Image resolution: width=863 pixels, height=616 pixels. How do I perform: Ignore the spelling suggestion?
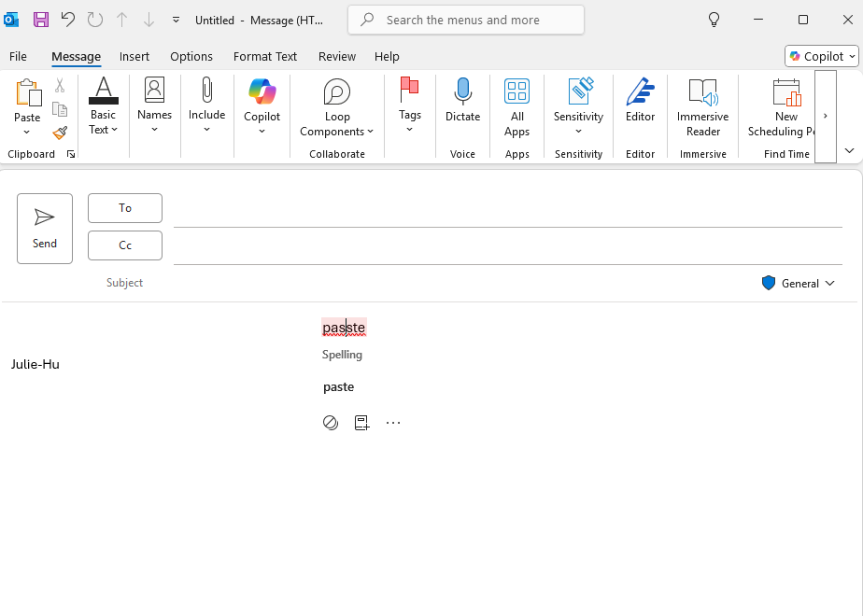click(x=330, y=422)
